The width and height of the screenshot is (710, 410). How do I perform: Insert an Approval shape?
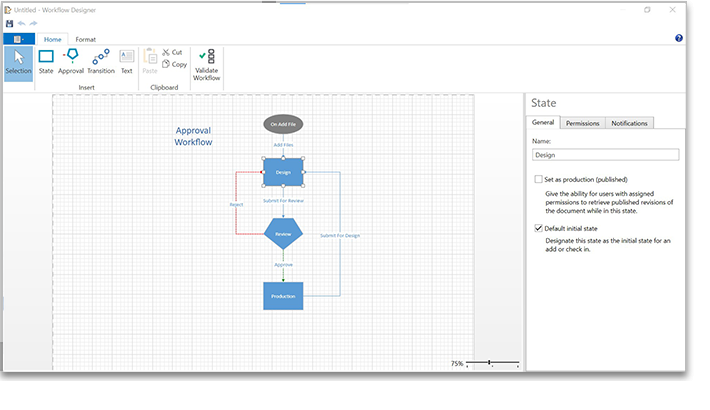(x=71, y=62)
